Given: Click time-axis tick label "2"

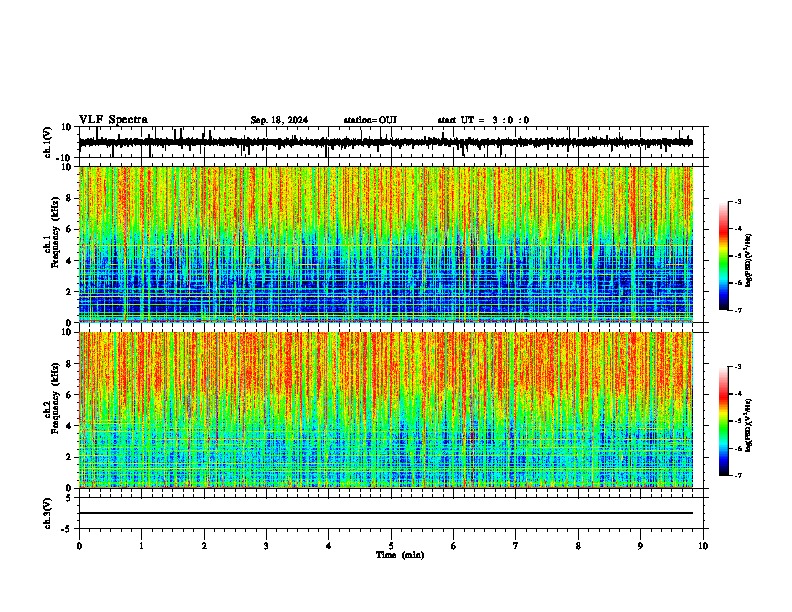Looking at the screenshot, I should pos(204,546).
